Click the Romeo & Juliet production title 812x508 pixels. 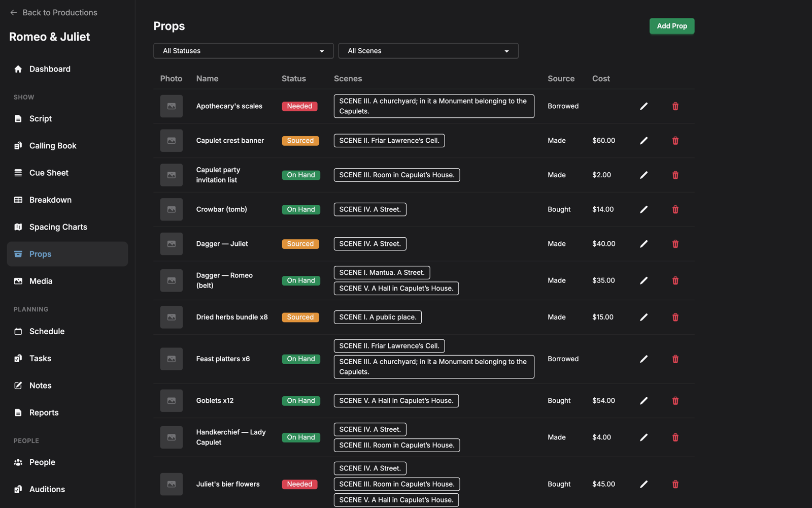point(49,37)
